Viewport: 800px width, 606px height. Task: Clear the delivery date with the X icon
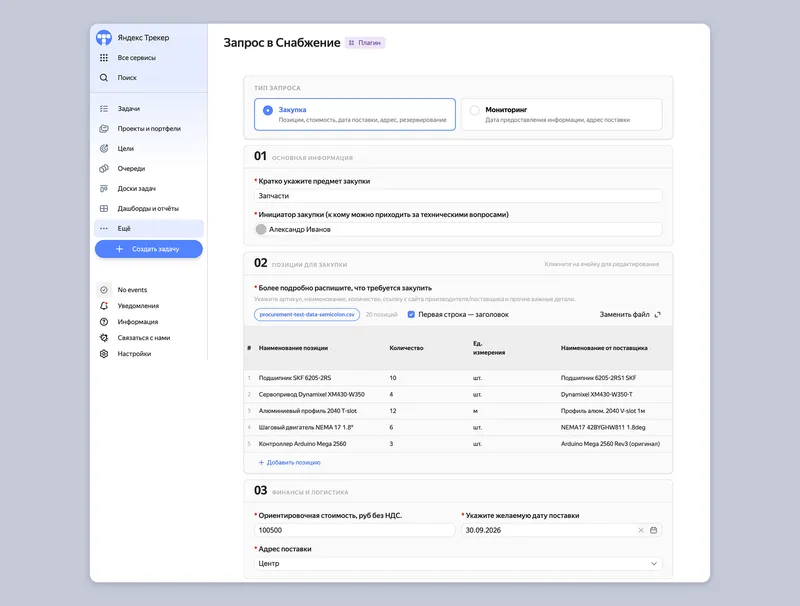(641, 530)
